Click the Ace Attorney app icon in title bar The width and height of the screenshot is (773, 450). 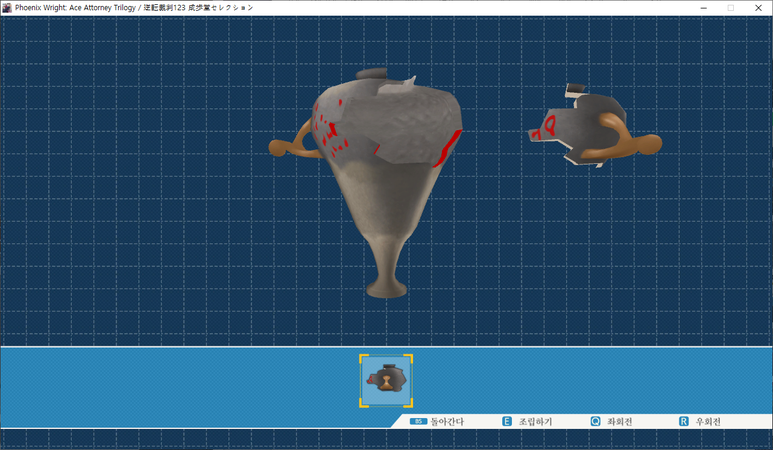(x=7, y=7)
